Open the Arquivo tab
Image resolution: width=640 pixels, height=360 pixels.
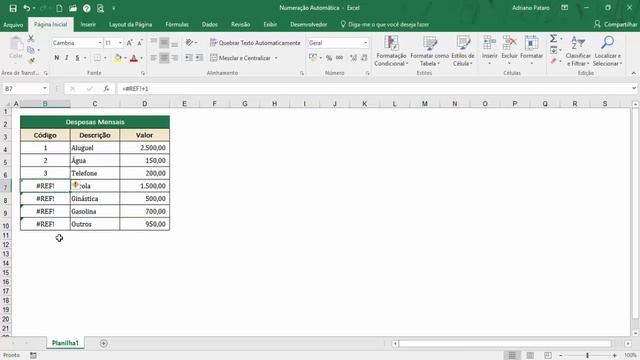click(13, 24)
